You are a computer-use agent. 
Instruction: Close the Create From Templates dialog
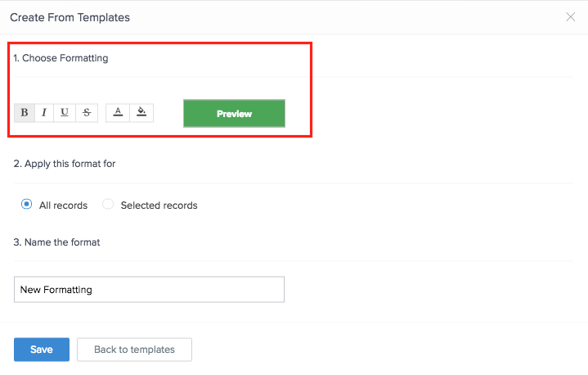(571, 17)
